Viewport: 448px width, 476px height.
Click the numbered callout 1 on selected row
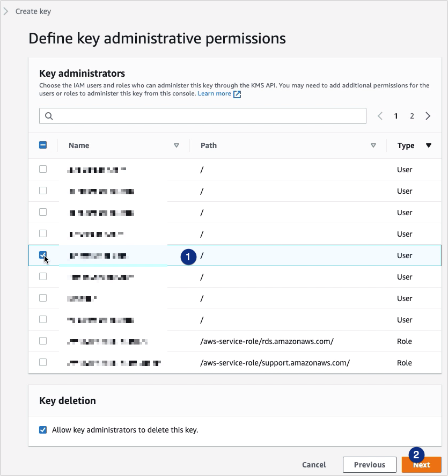click(189, 257)
